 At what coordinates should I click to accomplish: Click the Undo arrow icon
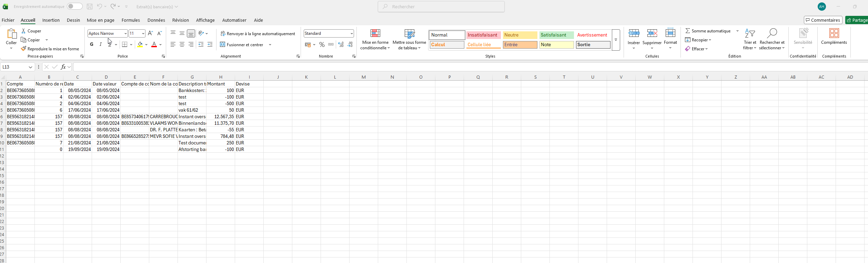tap(99, 6)
